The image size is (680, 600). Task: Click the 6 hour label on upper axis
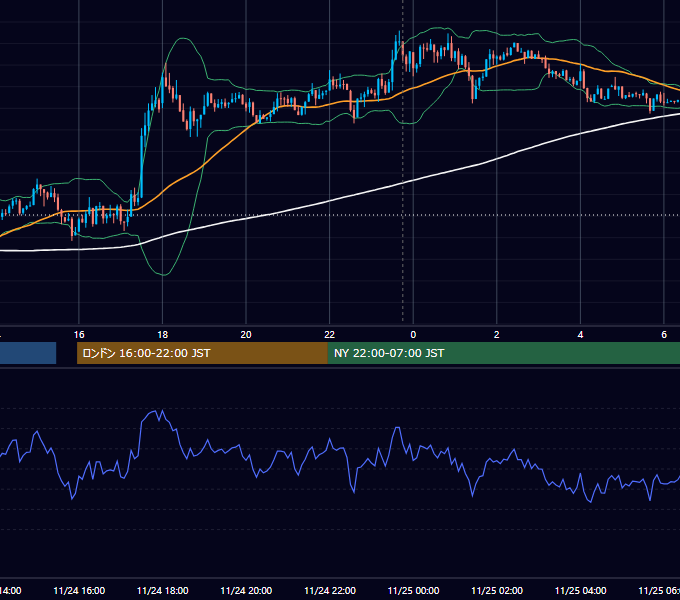[x=664, y=335]
